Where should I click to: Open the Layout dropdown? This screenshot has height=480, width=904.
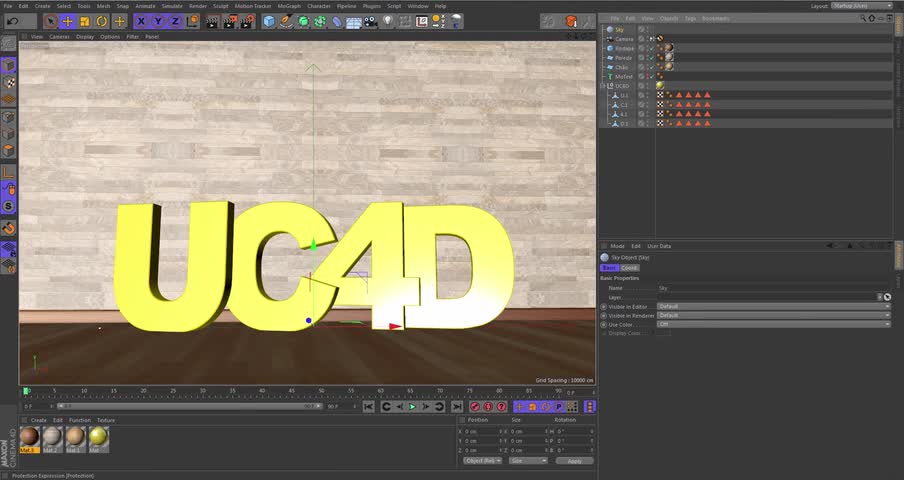861,6
